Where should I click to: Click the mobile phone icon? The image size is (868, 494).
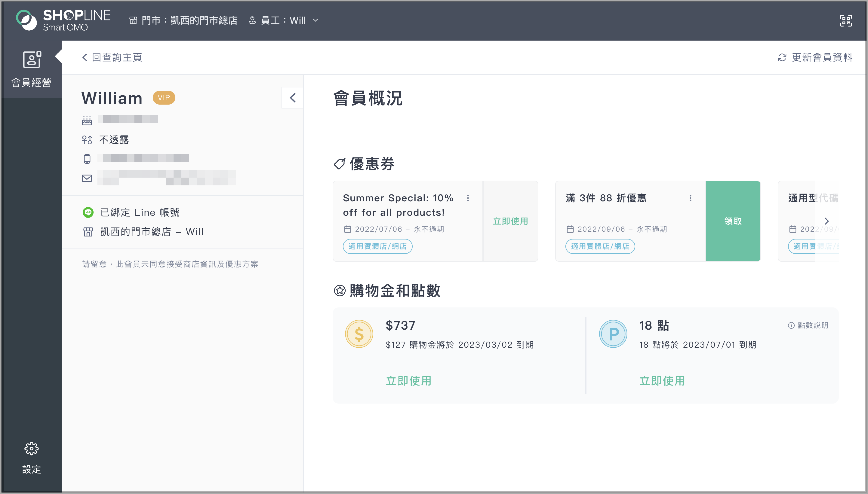pos(87,159)
